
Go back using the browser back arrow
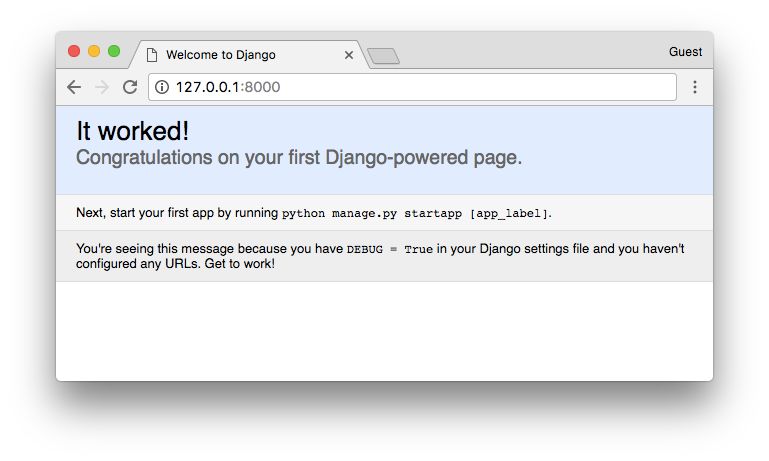[74, 87]
